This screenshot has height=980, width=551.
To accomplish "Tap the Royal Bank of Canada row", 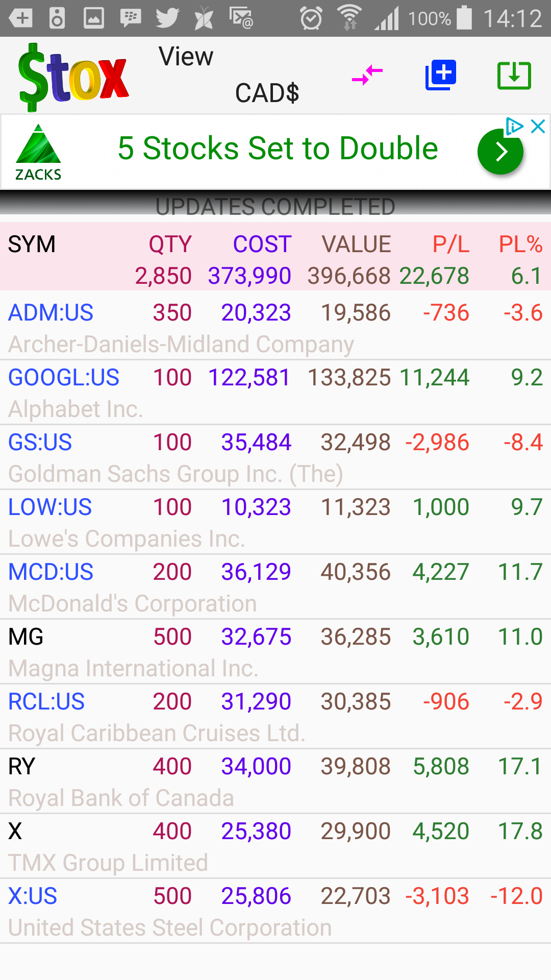I will pyautogui.click(x=275, y=781).
